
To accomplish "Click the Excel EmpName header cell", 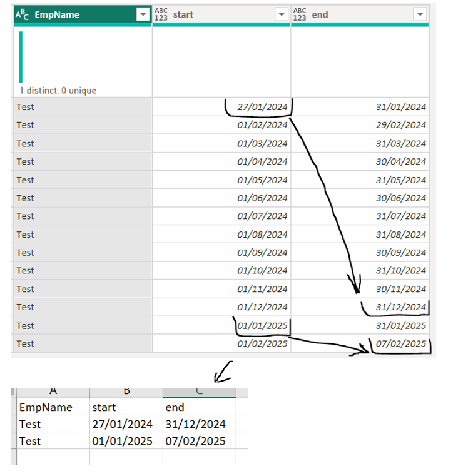I will click(53, 407).
